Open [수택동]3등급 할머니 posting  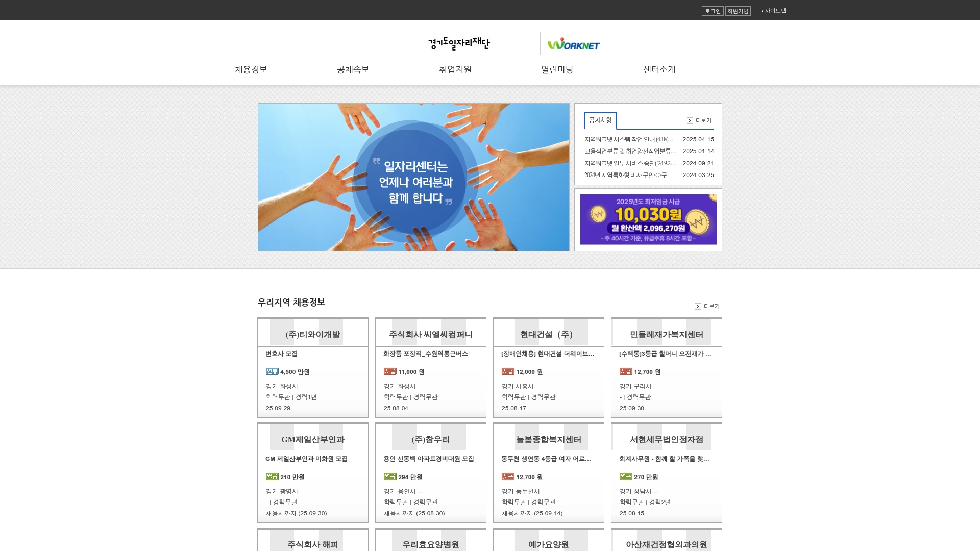tap(665, 354)
